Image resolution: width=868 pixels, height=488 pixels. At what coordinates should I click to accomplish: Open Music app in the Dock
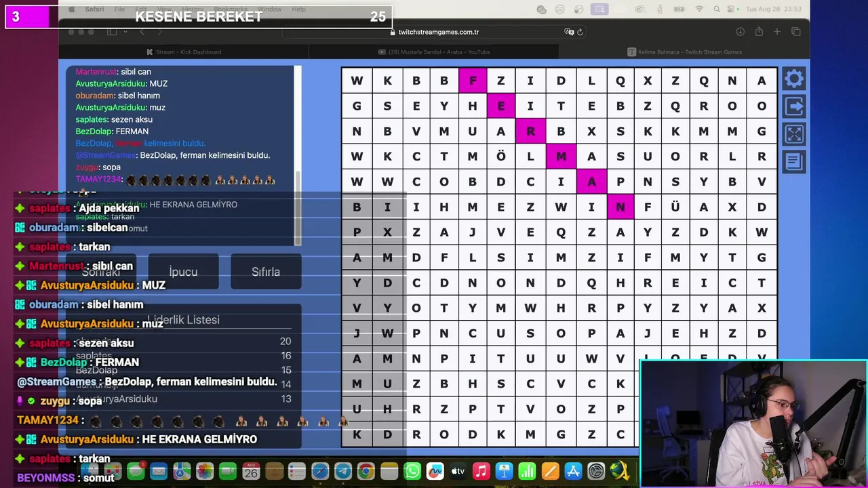(481, 471)
